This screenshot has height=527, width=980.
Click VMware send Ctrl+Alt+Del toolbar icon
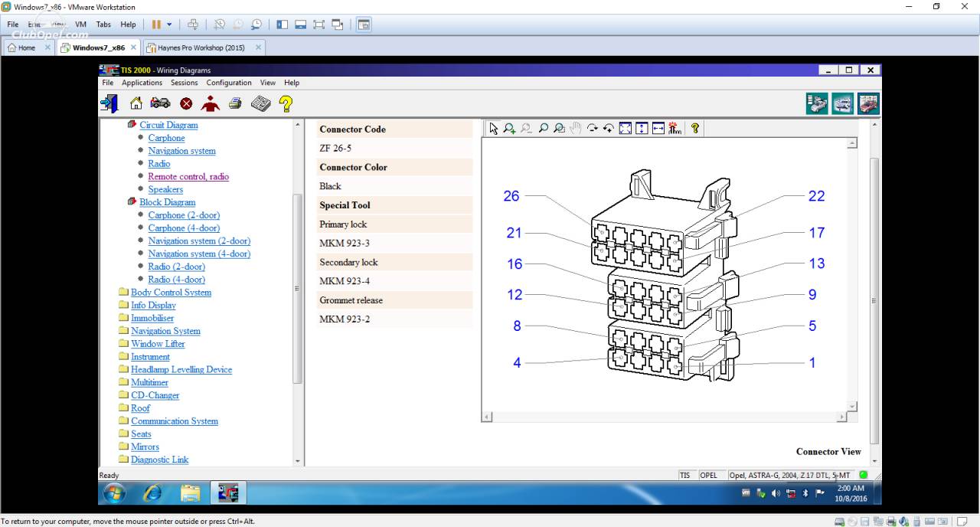(193, 25)
